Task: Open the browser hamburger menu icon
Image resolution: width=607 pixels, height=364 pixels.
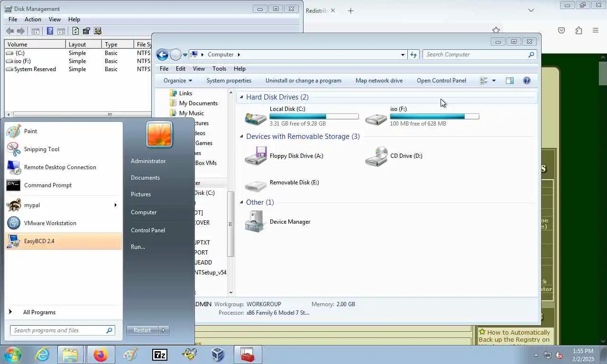Action: [x=596, y=30]
